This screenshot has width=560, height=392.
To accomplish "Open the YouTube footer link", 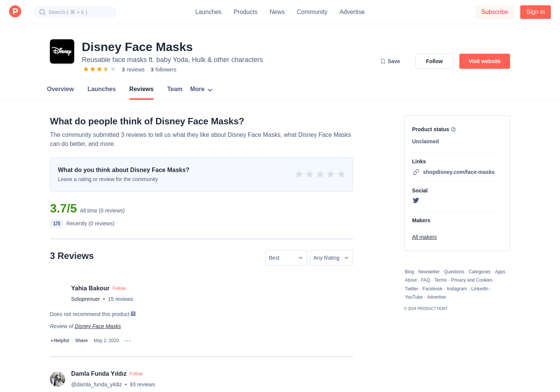I will click(414, 297).
